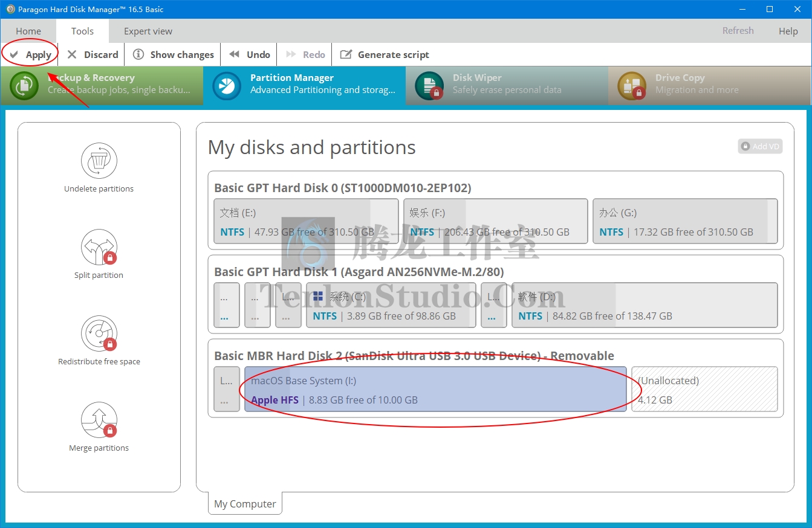
Task: Apply the pending changes
Action: (31, 54)
